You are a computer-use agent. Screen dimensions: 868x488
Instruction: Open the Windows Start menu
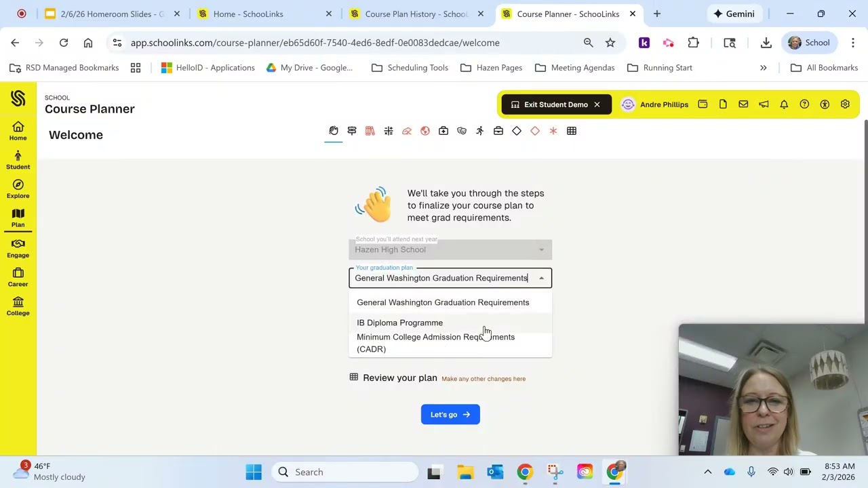(x=254, y=472)
